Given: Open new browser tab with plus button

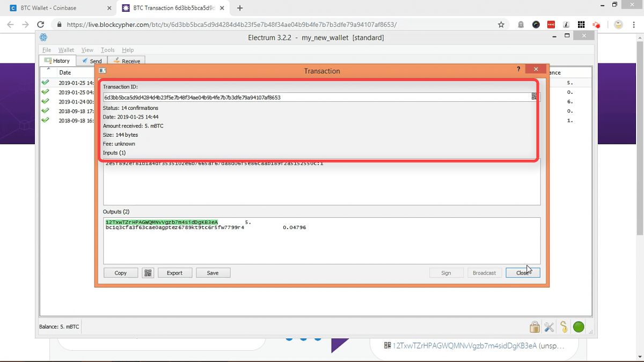Looking at the screenshot, I should tap(240, 8).
